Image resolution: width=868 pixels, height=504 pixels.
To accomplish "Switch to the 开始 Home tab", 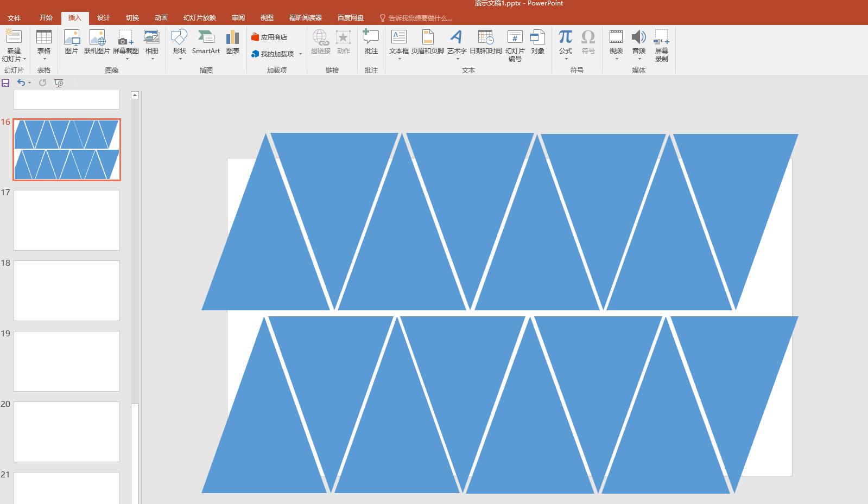I will click(46, 18).
